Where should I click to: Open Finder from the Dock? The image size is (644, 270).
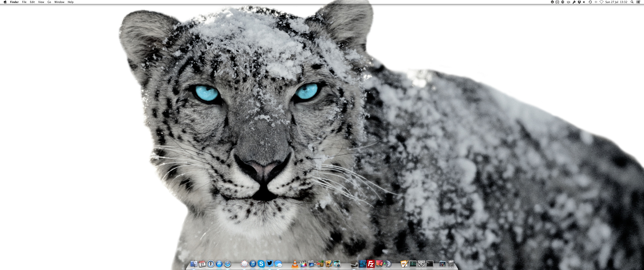194,264
